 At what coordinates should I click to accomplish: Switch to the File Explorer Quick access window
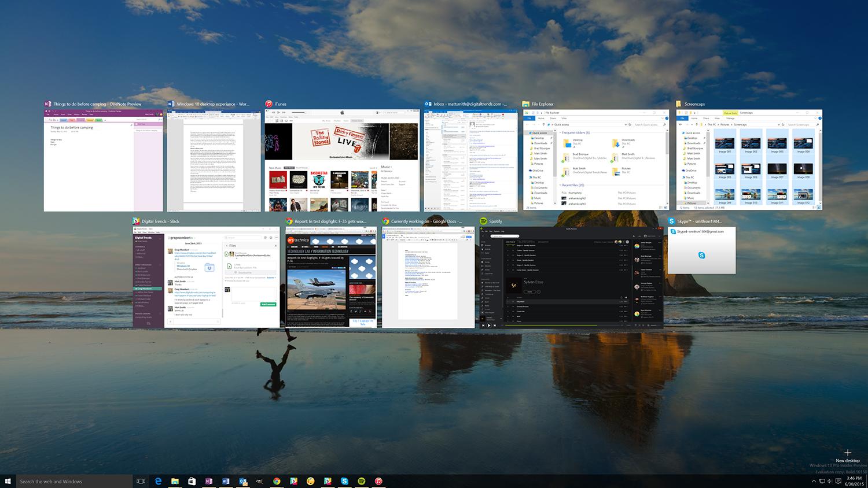(x=596, y=160)
